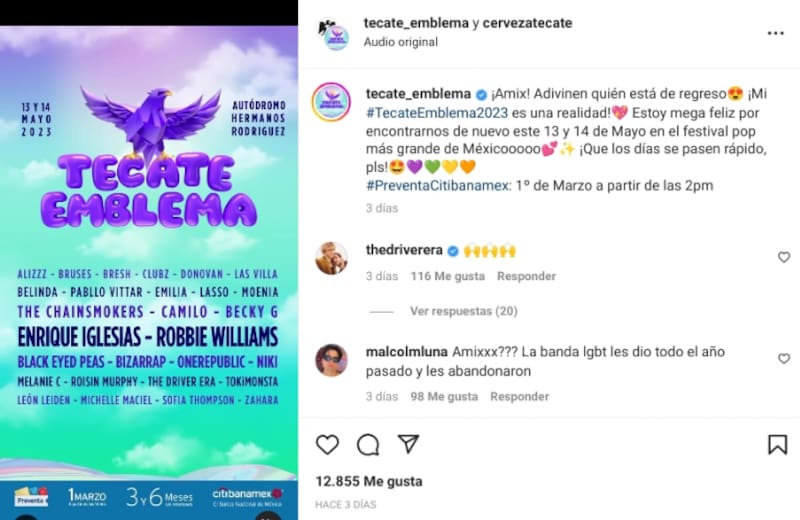Viewport: 800px width, 520px height.
Task: Like malcolmluna's comment heart
Action: [784, 359]
